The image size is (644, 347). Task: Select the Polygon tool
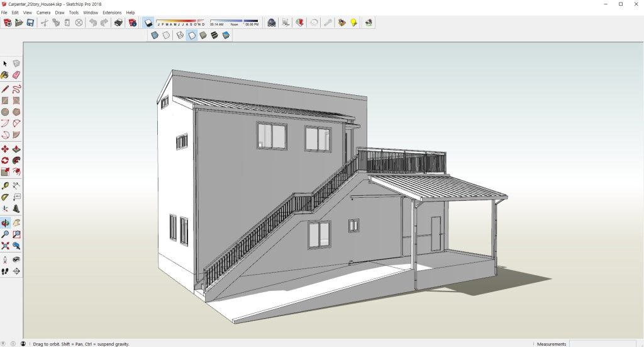[16, 112]
